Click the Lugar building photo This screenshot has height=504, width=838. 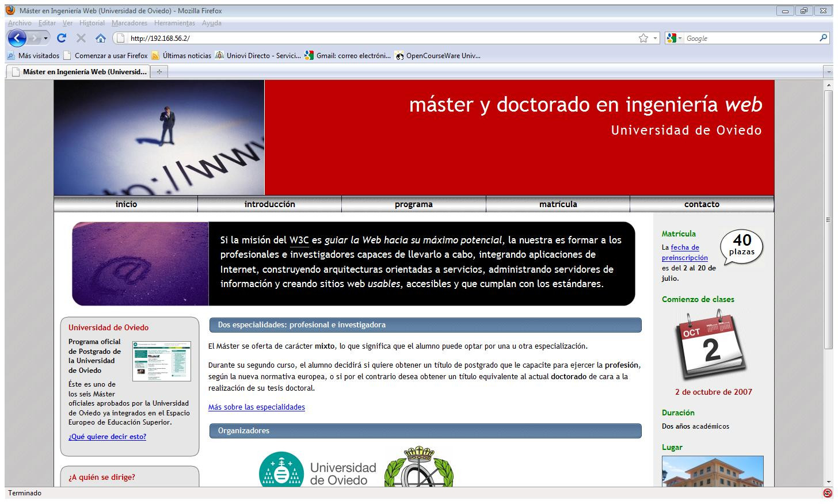[x=713, y=471]
